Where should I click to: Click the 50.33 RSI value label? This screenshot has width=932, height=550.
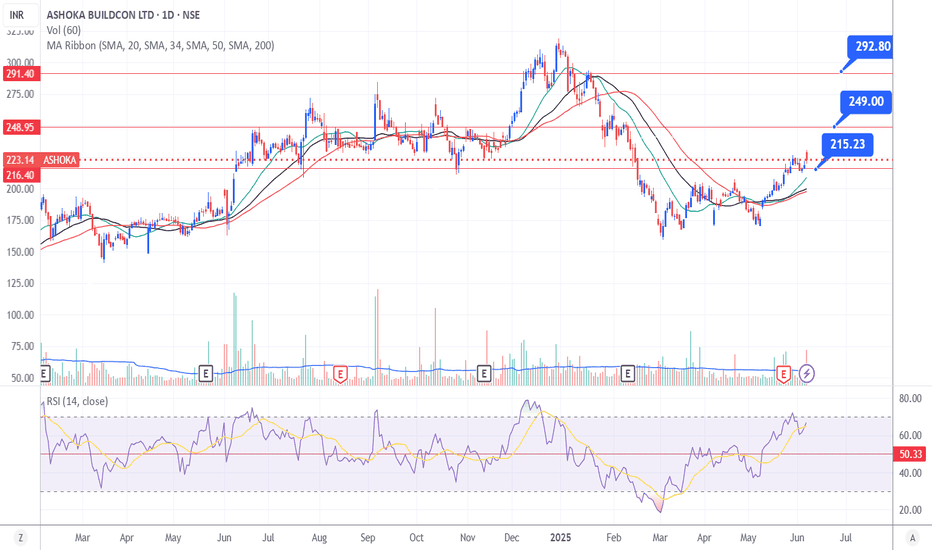910,454
